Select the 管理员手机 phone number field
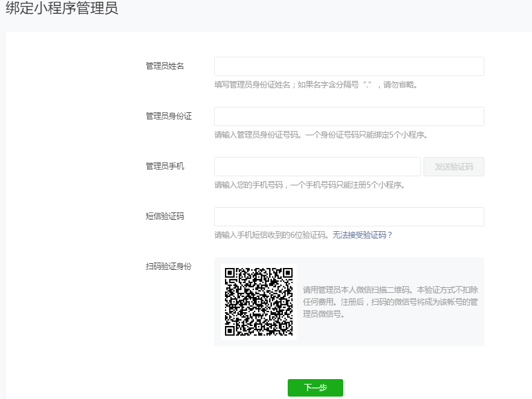This screenshot has width=532, height=399. click(x=317, y=167)
